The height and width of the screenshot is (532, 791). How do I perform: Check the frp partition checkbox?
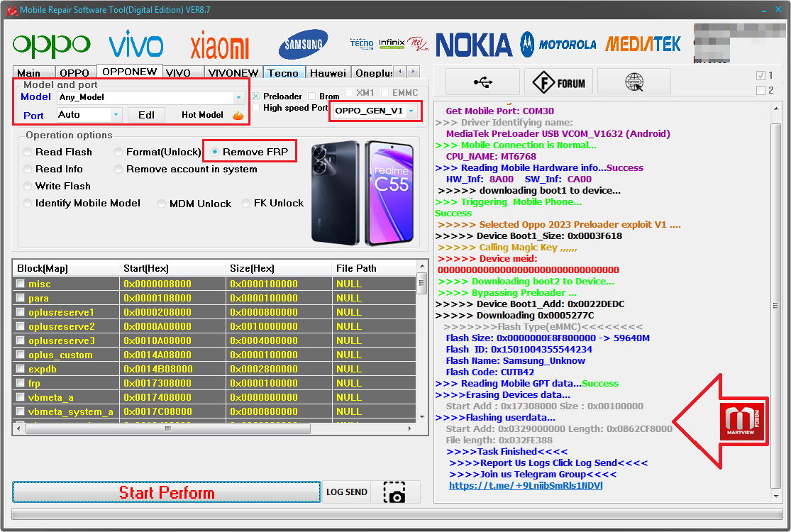pyautogui.click(x=20, y=383)
